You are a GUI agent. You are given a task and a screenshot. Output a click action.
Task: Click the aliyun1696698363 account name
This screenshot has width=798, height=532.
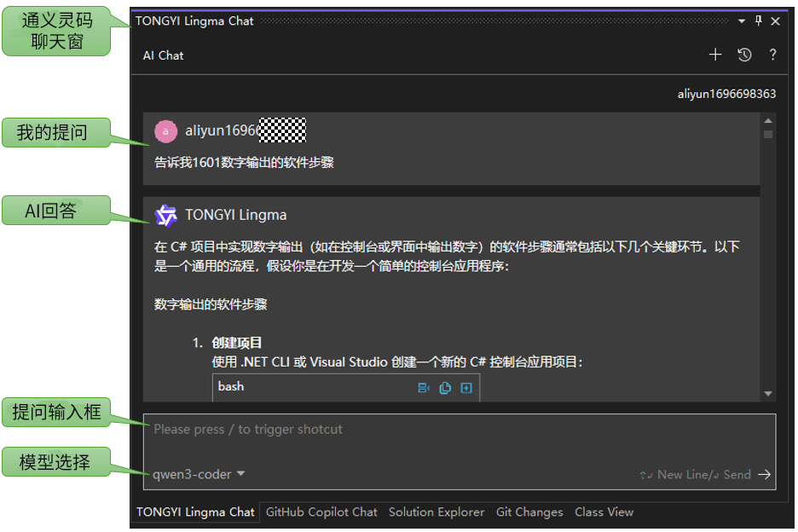(726, 94)
